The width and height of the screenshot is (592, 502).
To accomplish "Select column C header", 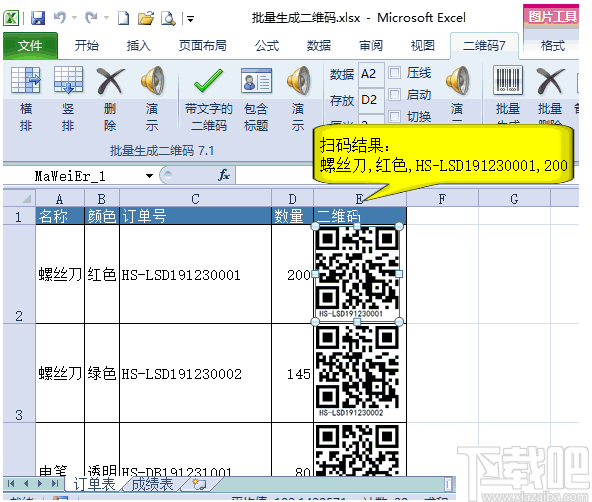I will (x=195, y=198).
